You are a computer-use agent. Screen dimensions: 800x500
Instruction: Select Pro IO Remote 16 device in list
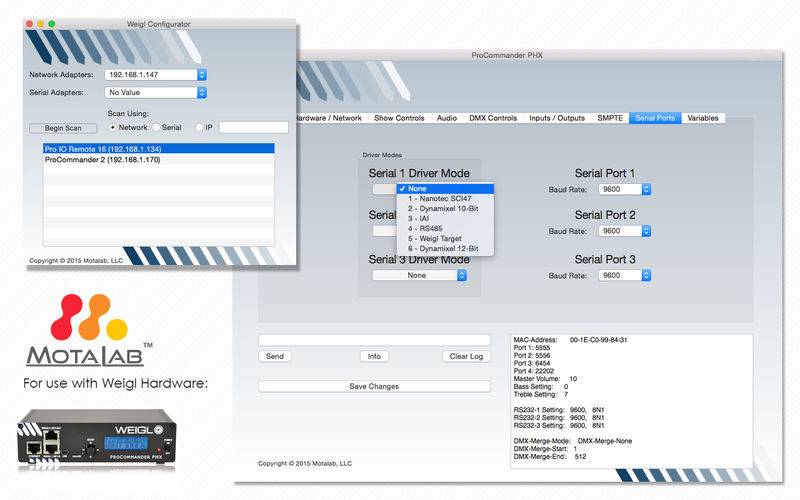(x=159, y=149)
